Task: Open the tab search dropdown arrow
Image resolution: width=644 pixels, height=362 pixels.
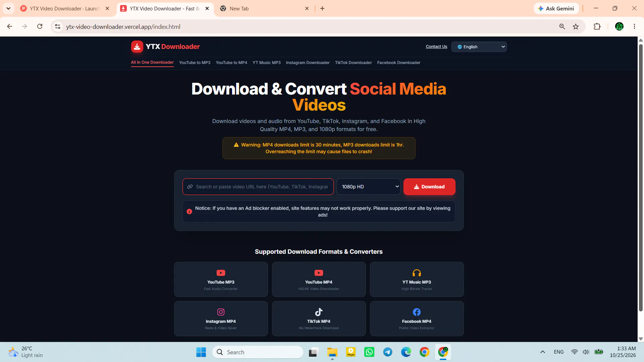Action: (x=8, y=8)
